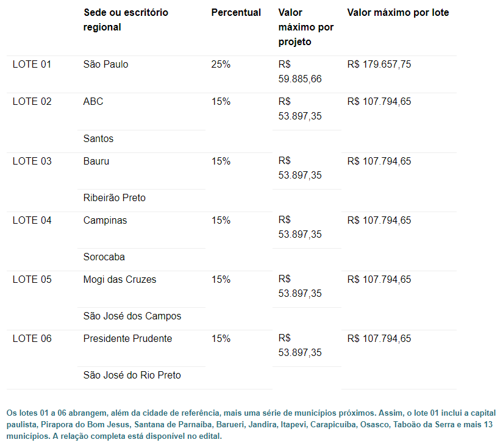Click the Mogi das Cruzes cell
Image resolution: width=503 pixels, height=448 pixels.
tap(120, 280)
